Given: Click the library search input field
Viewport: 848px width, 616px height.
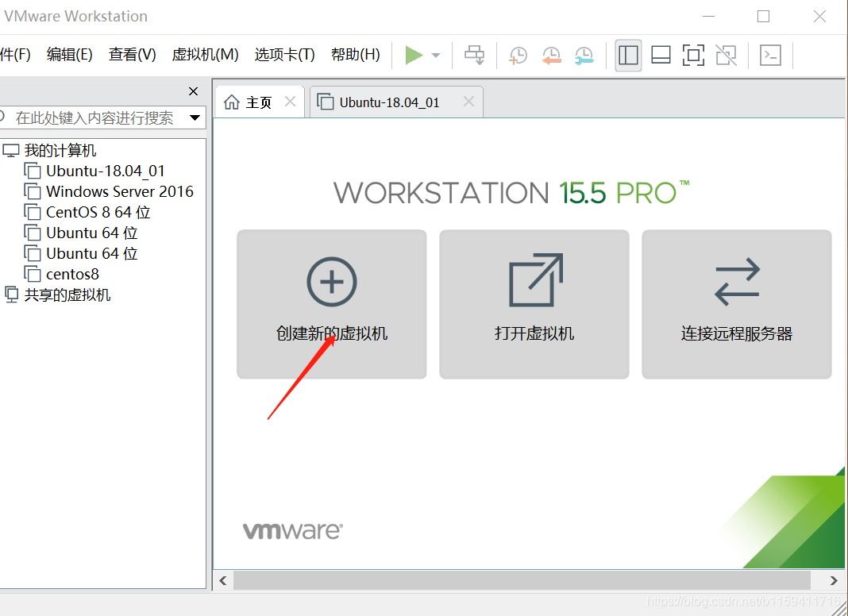Looking at the screenshot, I should coord(94,118).
